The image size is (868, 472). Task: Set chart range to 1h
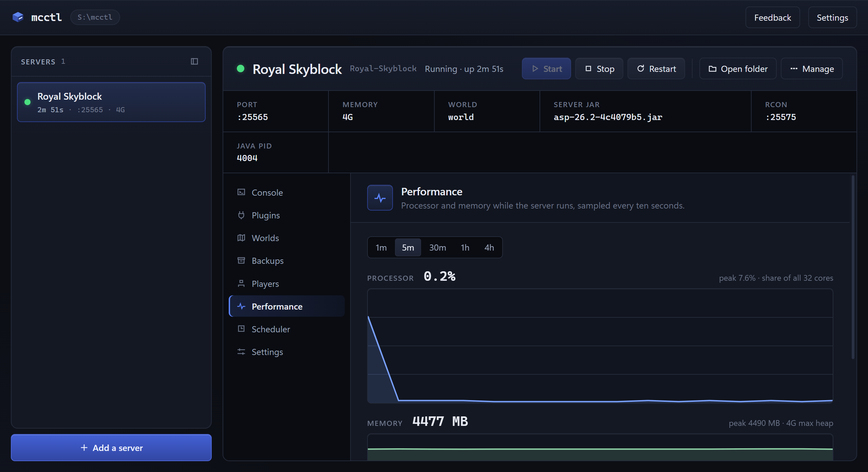pos(465,248)
